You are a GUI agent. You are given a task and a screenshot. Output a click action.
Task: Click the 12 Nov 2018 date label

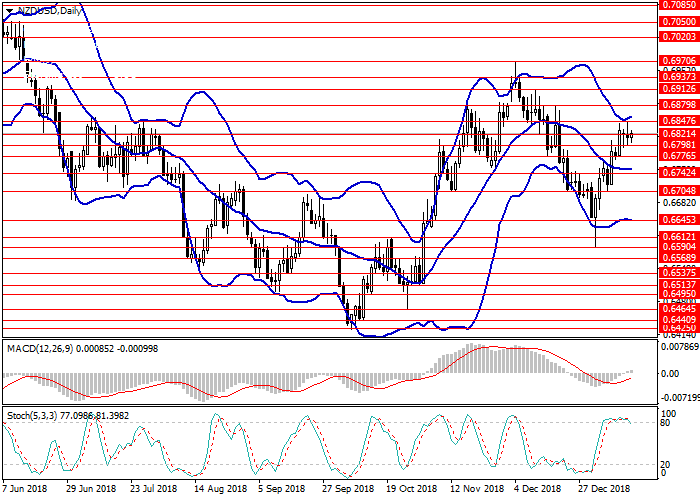pos(474,490)
